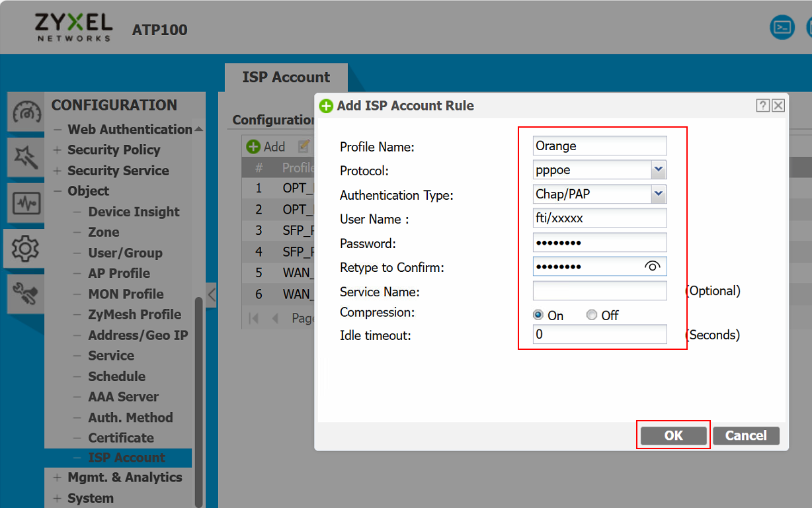Open the Protocol dropdown
The width and height of the screenshot is (812, 508).
pos(658,170)
